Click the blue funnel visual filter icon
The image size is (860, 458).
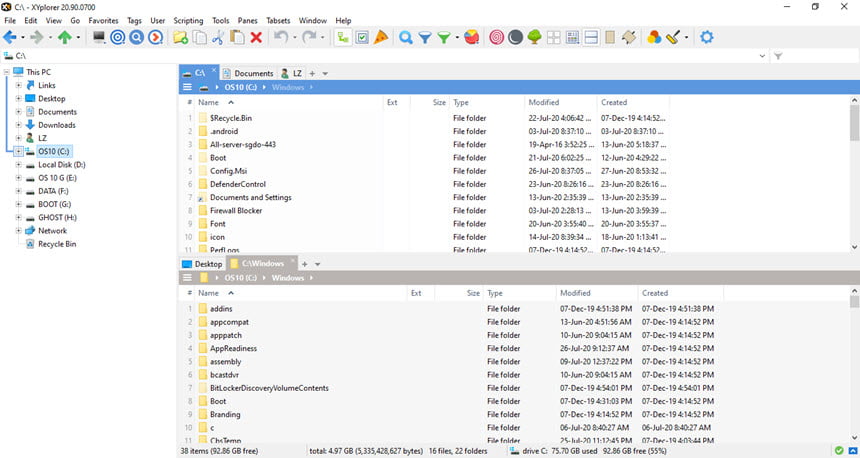click(425, 37)
